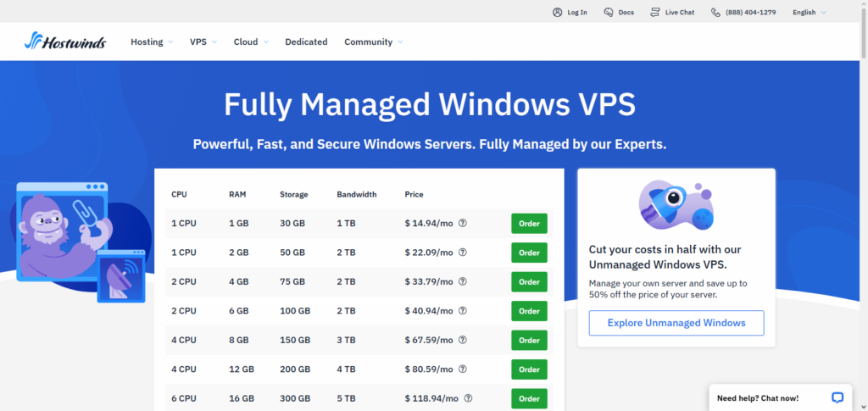Screen dimensions: 868x411
Task: Click the 300 GB storage cell
Action: tap(295, 398)
